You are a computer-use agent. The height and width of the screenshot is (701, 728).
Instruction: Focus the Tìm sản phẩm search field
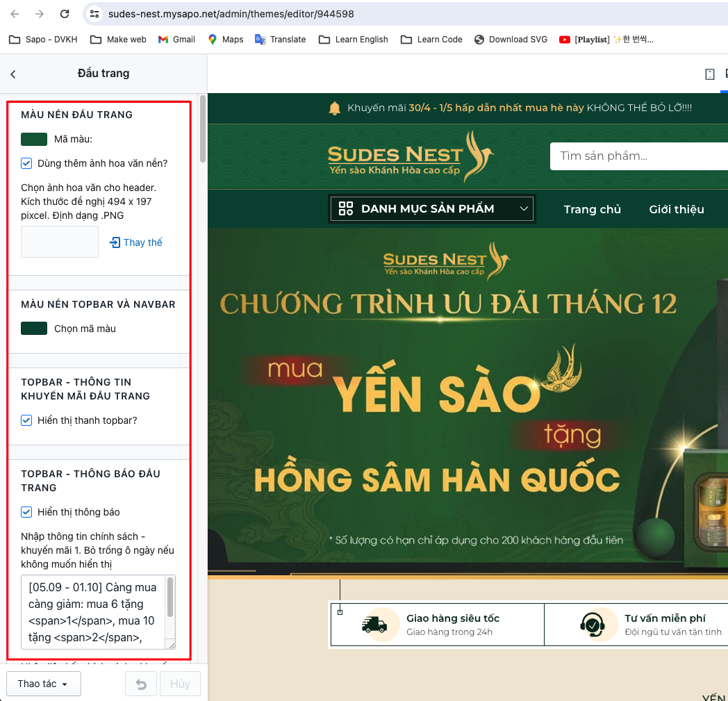click(639, 156)
